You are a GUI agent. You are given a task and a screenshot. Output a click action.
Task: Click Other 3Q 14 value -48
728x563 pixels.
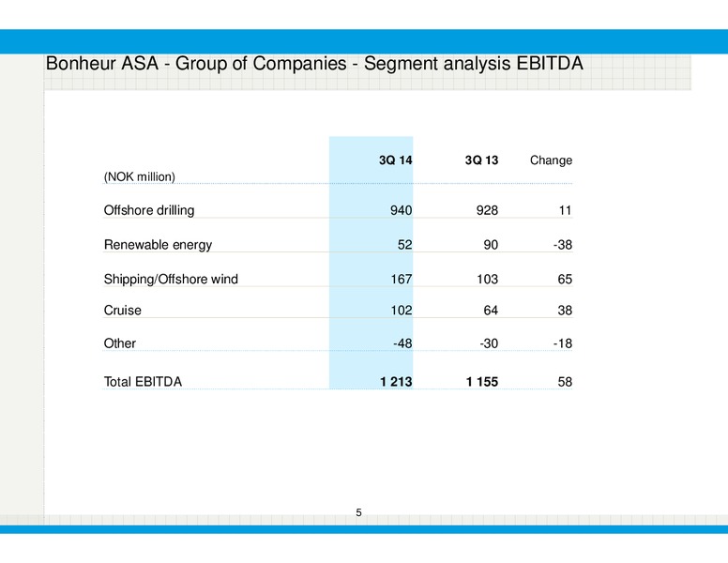click(x=402, y=343)
